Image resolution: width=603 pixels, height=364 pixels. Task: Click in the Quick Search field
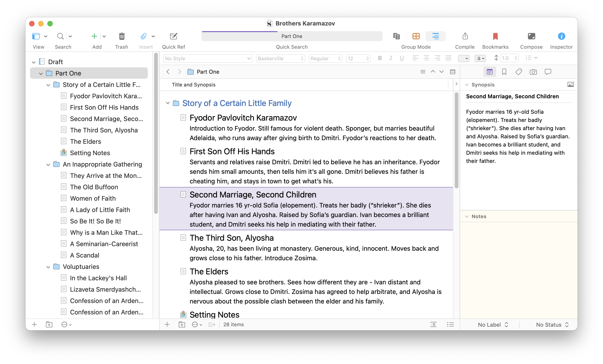click(x=291, y=36)
